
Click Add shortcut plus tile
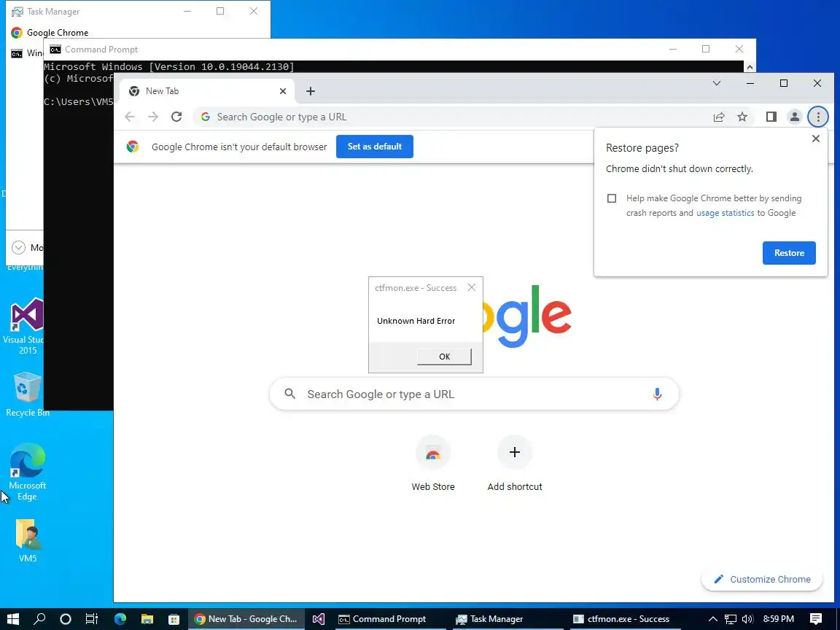[514, 464]
